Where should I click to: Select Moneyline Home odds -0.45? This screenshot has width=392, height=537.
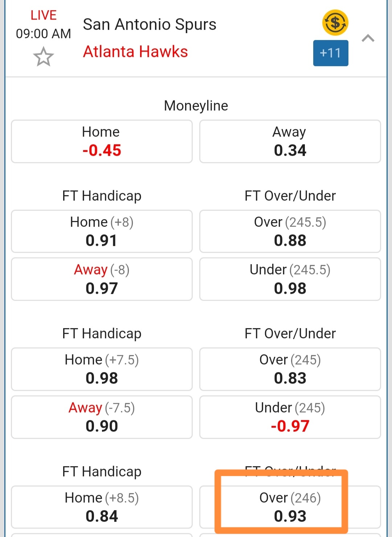click(102, 141)
